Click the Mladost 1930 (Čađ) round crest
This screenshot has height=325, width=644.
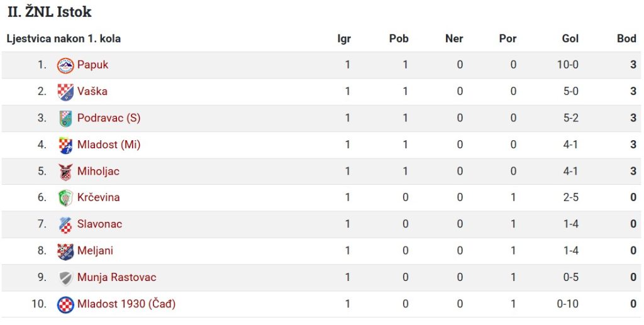(x=65, y=305)
